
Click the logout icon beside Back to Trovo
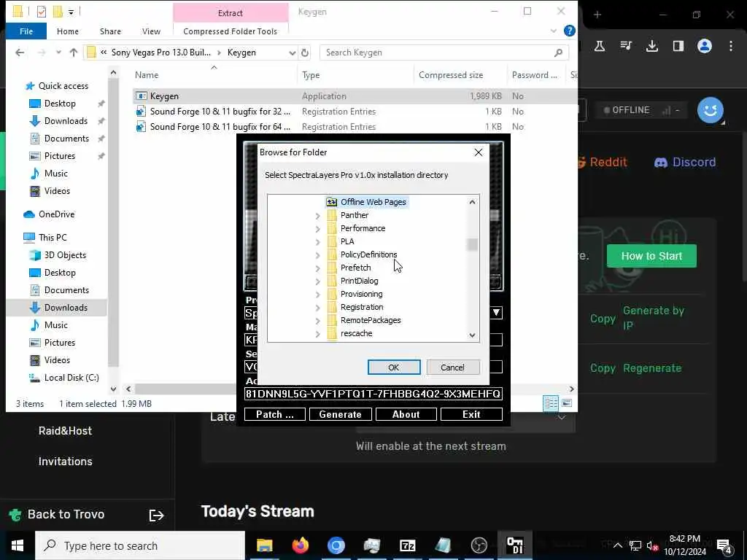pyautogui.click(x=156, y=516)
